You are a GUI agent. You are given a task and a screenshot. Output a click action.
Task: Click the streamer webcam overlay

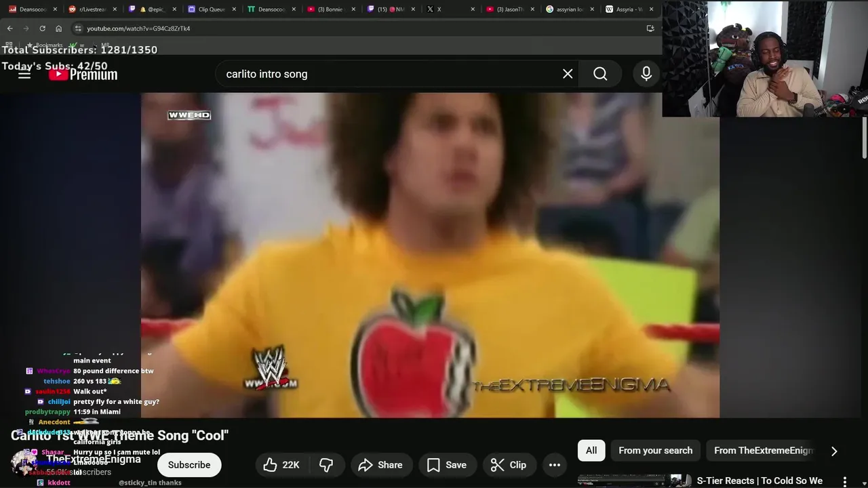point(765,59)
